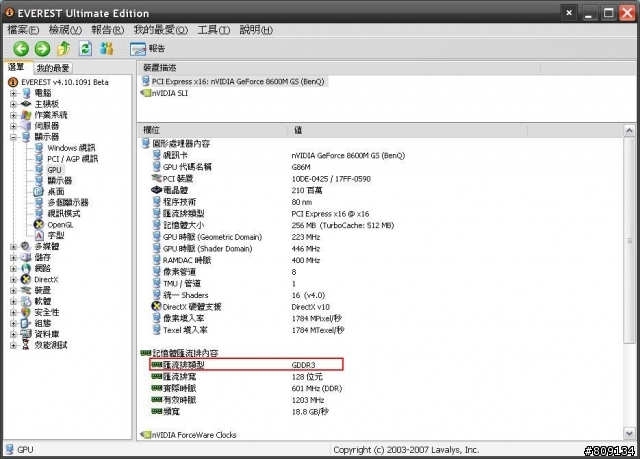Select the 多個顯示器 tree item icon
This screenshot has width=640, height=459.
click(39, 202)
